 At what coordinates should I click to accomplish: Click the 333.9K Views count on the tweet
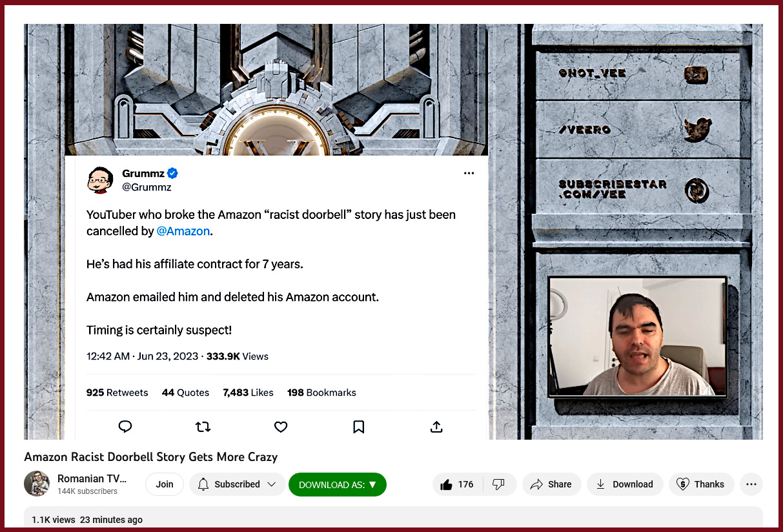[238, 356]
